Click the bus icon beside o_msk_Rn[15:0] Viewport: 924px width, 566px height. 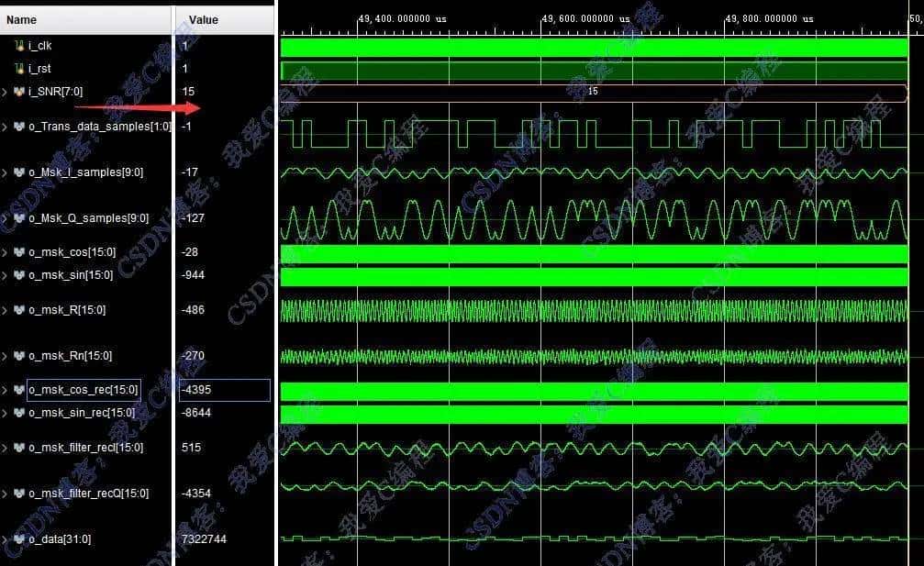20,355
